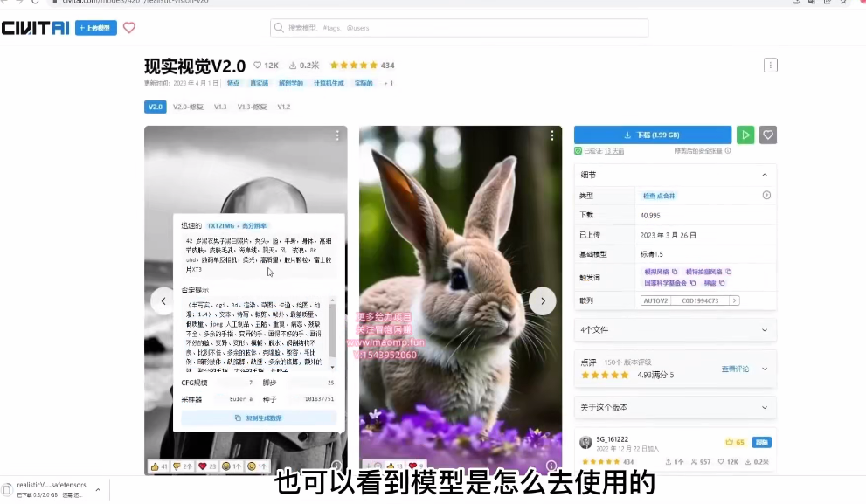The image size is (866, 504).
Task: Click the seed value 101837751
Action: click(x=319, y=399)
